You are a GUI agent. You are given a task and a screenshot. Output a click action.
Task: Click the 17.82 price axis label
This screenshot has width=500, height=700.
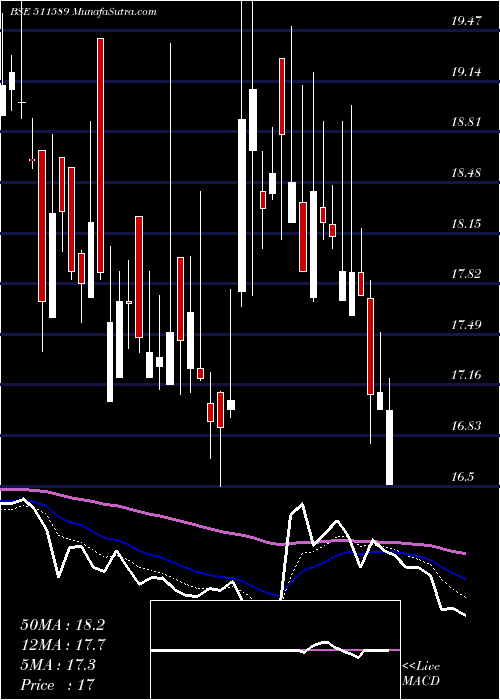(x=467, y=274)
